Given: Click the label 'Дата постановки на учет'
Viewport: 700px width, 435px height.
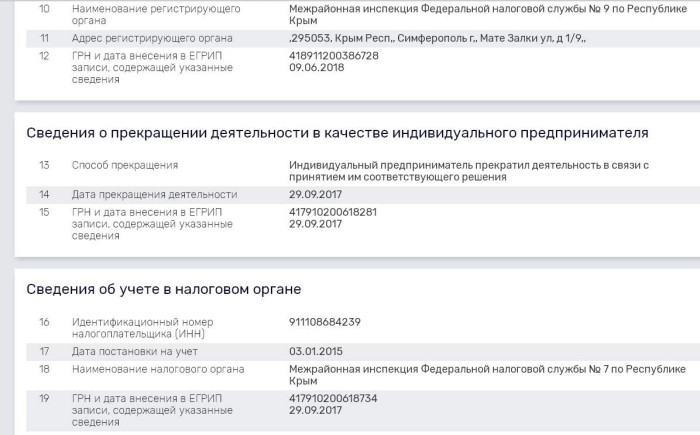Looking at the screenshot, I should pyautogui.click(x=134, y=352).
